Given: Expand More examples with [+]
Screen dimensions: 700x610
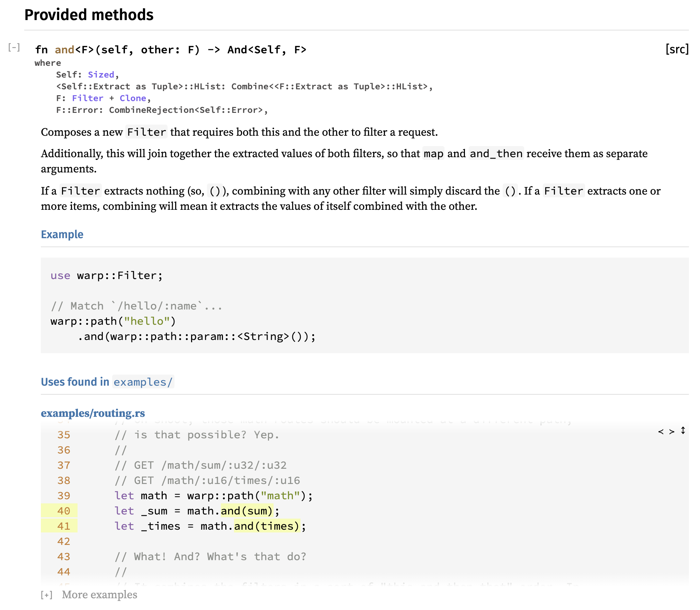Looking at the screenshot, I should point(47,595).
